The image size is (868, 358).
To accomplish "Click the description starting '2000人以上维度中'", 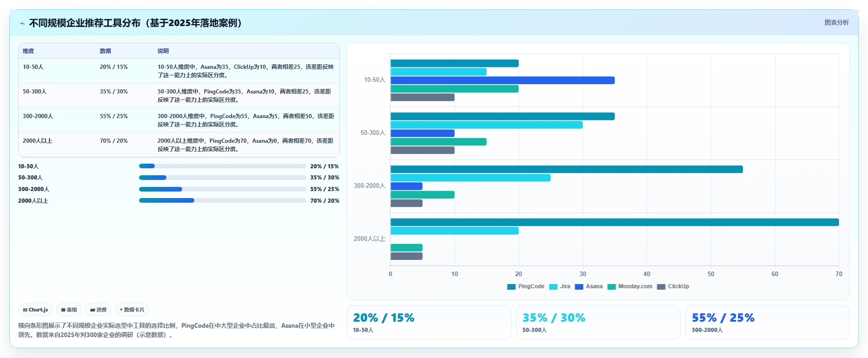I will click(x=245, y=145).
